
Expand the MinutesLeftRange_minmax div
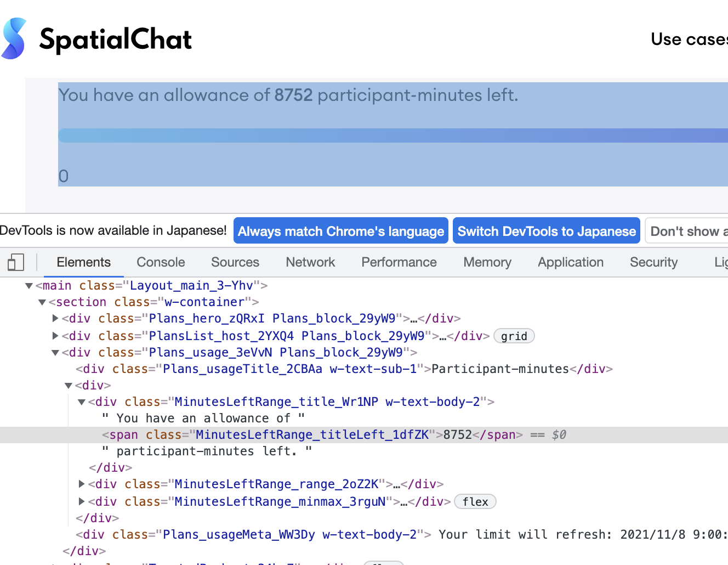pos(82,501)
